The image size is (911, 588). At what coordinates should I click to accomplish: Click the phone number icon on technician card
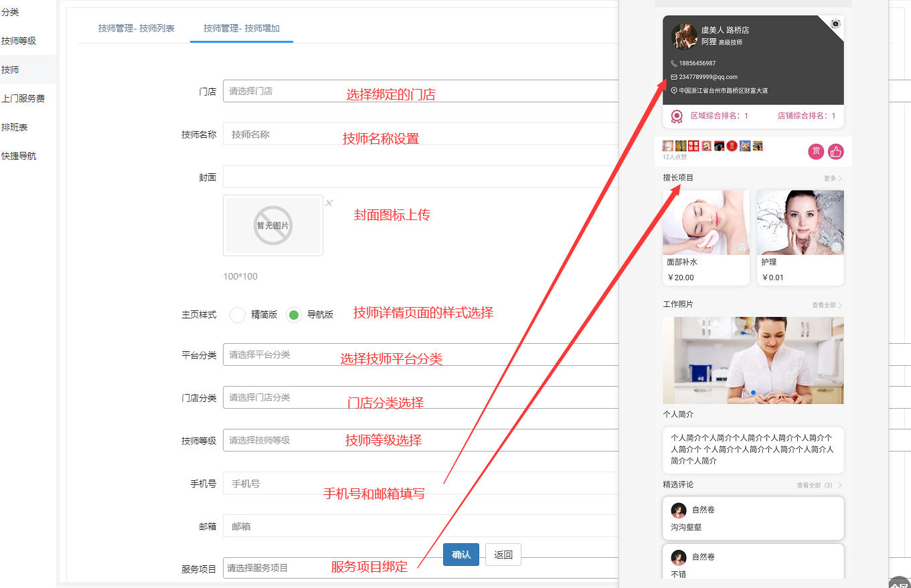[674, 64]
